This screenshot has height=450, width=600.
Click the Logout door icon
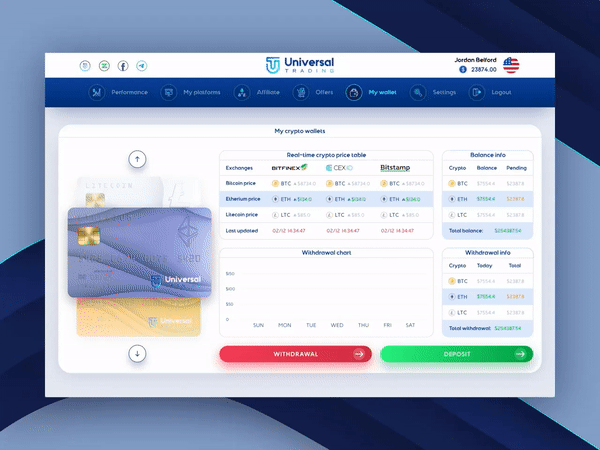(x=477, y=92)
